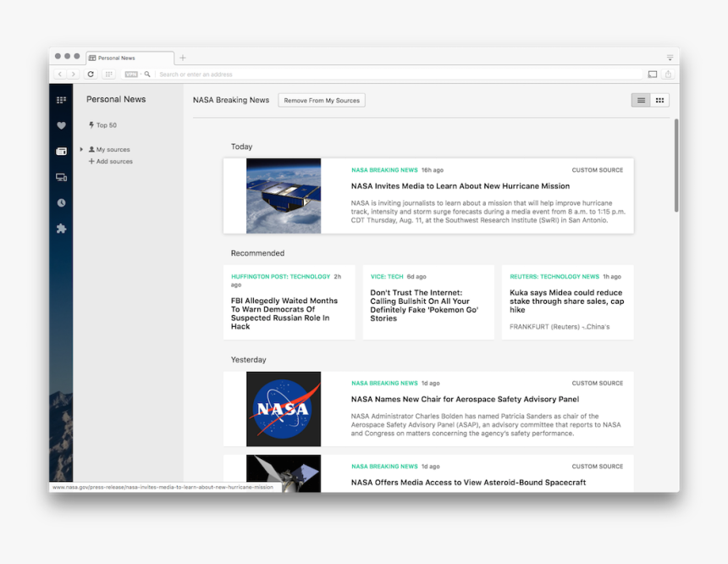Go back with the back arrow
The width and height of the screenshot is (728, 564).
click(x=60, y=74)
